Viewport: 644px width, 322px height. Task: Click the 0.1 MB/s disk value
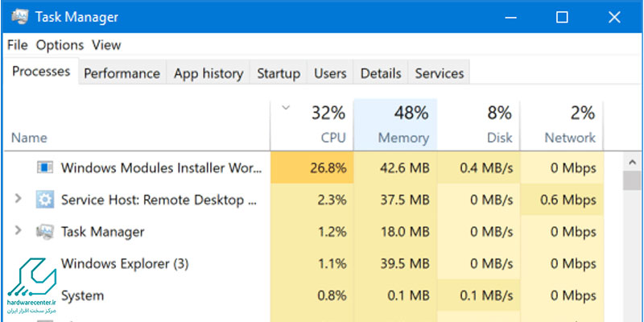(x=486, y=295)
